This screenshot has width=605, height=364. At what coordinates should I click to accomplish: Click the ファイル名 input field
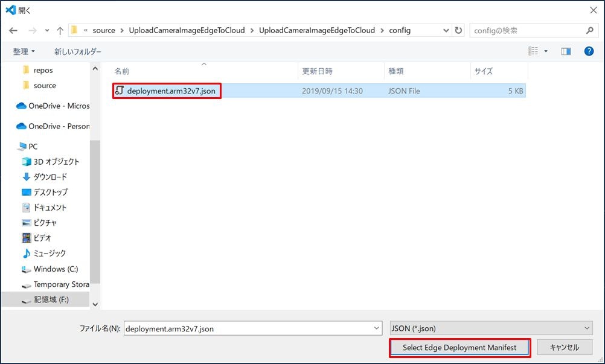pos(253,328)
